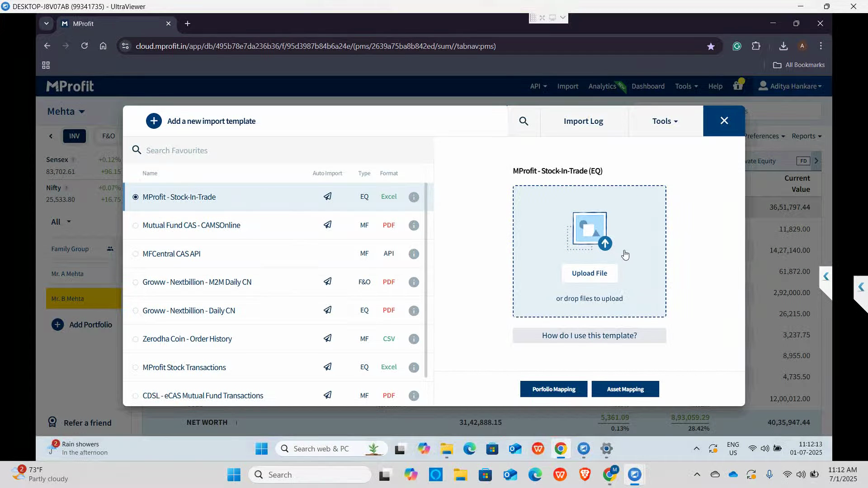Click auto import icon for CDSL - eCAS Mutual Fund
The width and height of the screenshot is (868, 488).
tap(327, 395)
